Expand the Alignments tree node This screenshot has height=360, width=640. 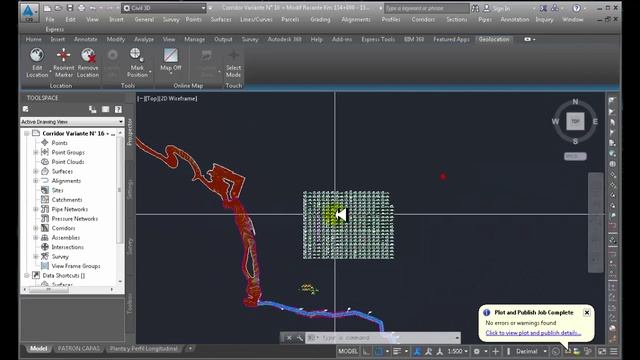pyautogui.click(x=36, y=181)
